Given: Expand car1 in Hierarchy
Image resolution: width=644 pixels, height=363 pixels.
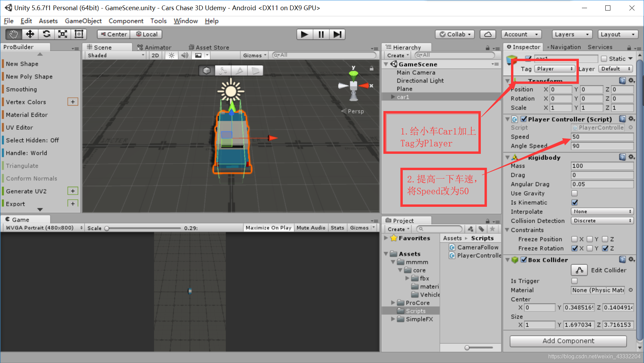Looking at the screenshot, I should pos(393,97).
